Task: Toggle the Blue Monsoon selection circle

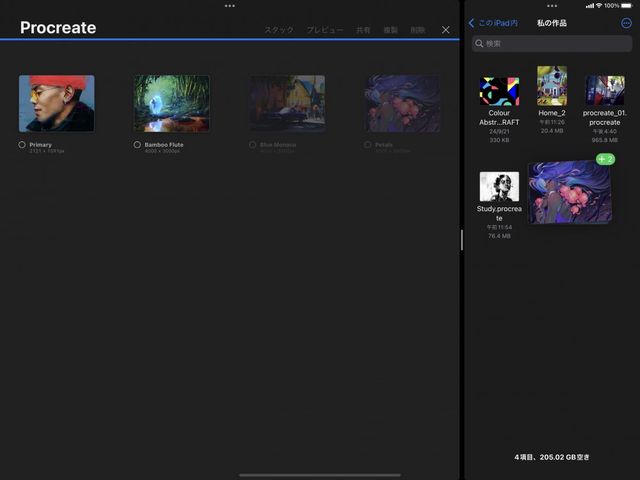Action: click(x=252, y=144)
